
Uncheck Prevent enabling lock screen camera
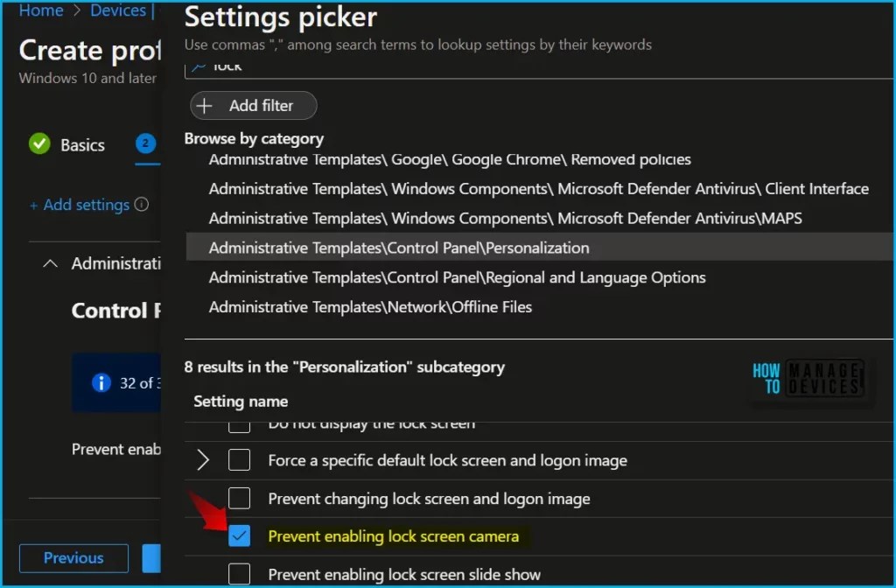coord(239,535)
